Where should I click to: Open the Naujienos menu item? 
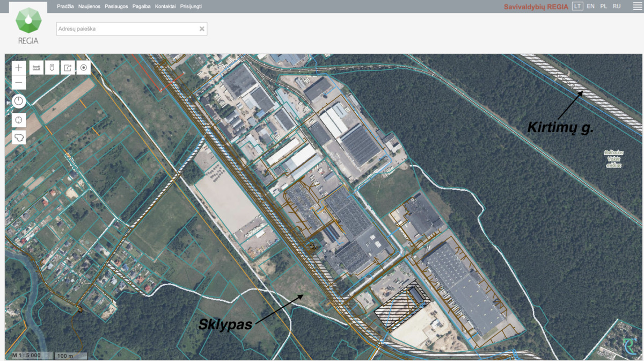[90, 6]
